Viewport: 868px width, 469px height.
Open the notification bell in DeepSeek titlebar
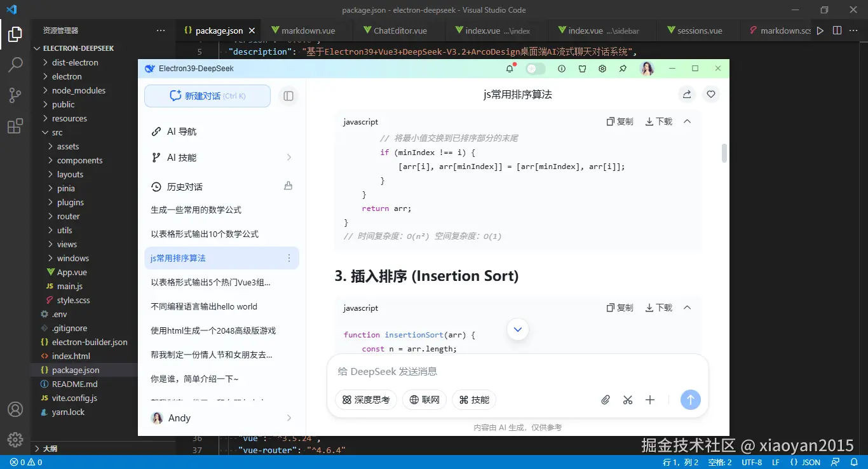[509, 69]
